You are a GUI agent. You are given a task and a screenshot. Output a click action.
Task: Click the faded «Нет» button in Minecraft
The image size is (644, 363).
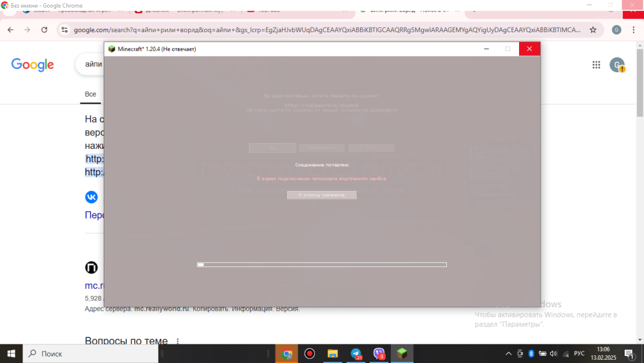[372, 148]
